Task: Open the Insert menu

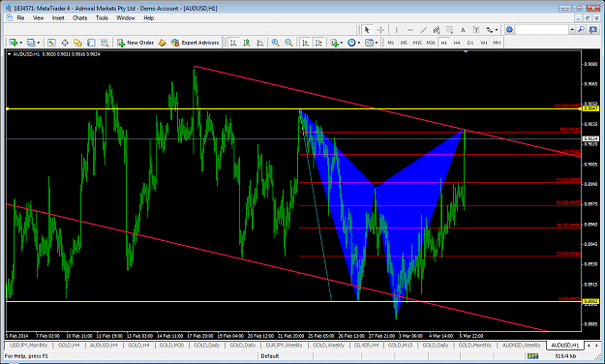Action: click(58, 17)
